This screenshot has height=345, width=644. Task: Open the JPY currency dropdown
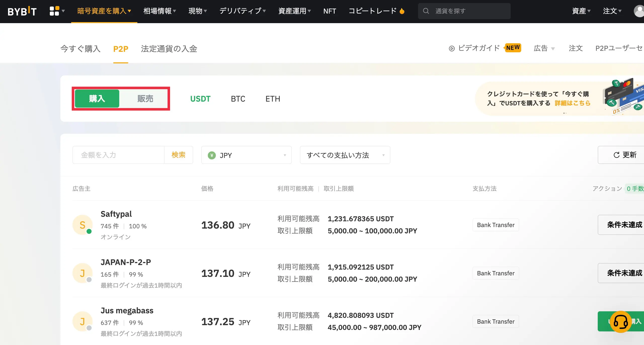(246, 155)
